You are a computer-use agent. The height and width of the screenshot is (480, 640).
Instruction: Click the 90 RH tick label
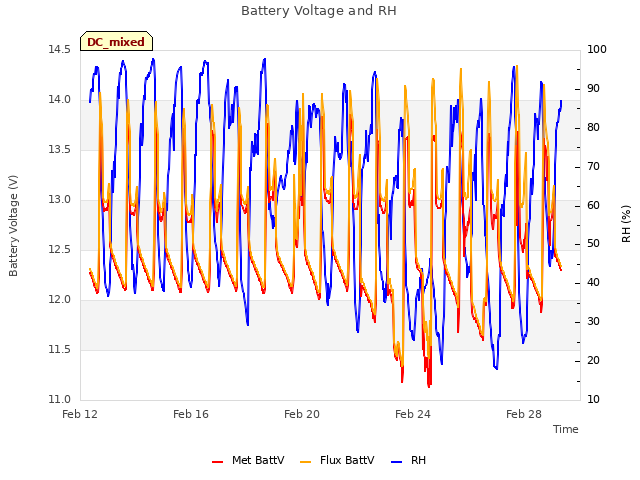593,89
